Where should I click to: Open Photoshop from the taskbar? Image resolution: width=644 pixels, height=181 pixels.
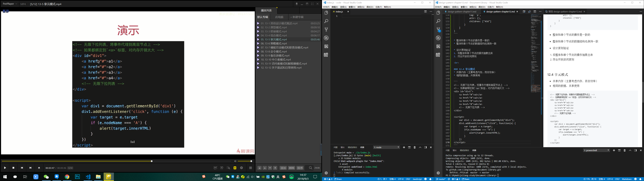(77, 177)
